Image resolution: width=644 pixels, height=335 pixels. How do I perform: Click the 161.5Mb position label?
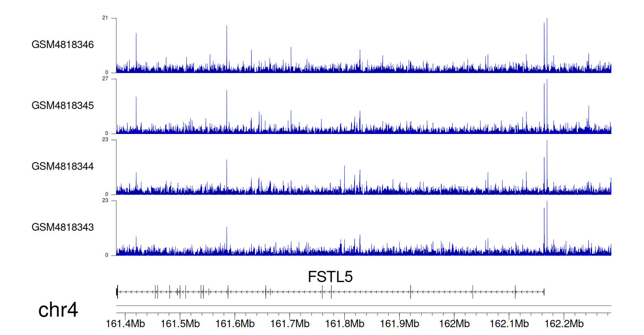(179, 323)
